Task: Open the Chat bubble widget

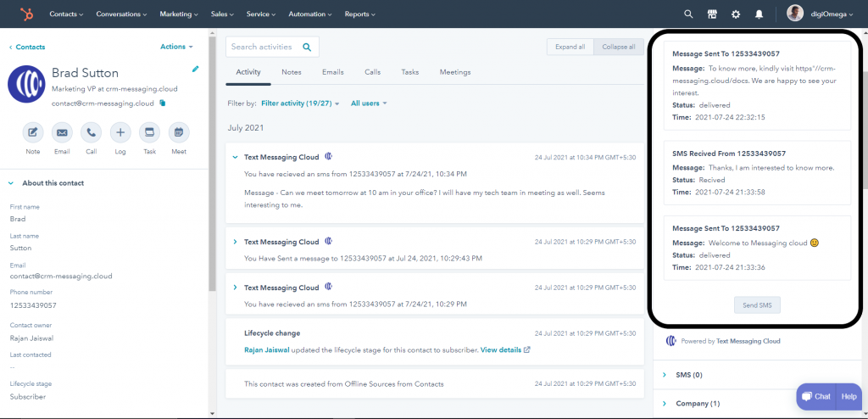Action: [x=816, y=396]
